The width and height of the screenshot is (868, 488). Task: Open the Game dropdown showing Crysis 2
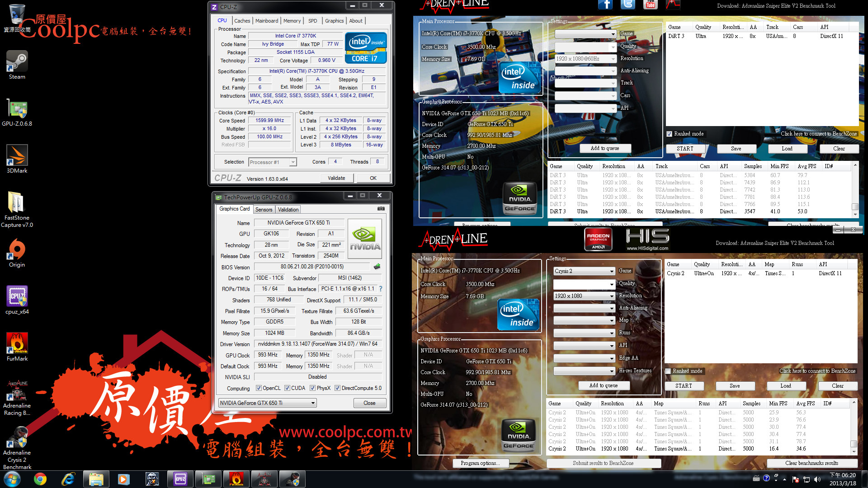[x=584, y=271]
